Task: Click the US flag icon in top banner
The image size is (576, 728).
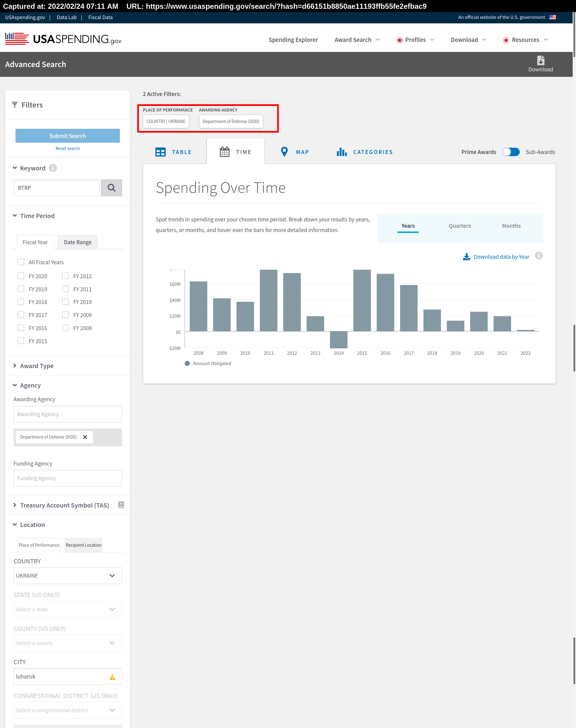Action: pos(553,17)
